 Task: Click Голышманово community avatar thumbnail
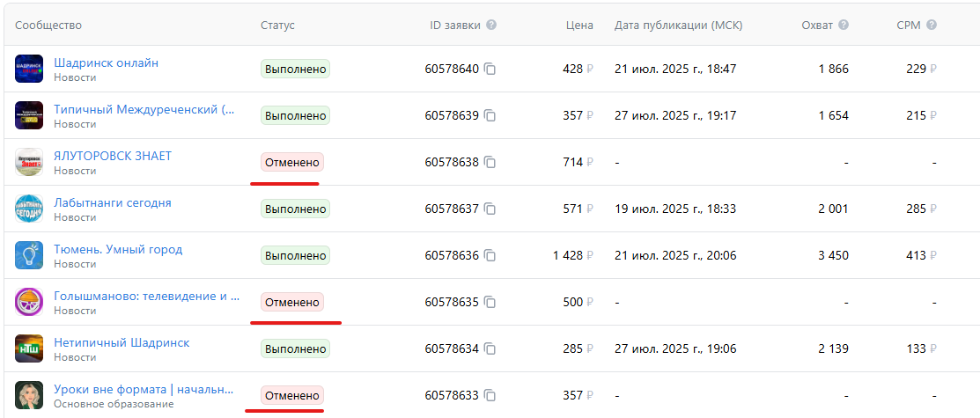pyautogui.click(x=29, y=303)
